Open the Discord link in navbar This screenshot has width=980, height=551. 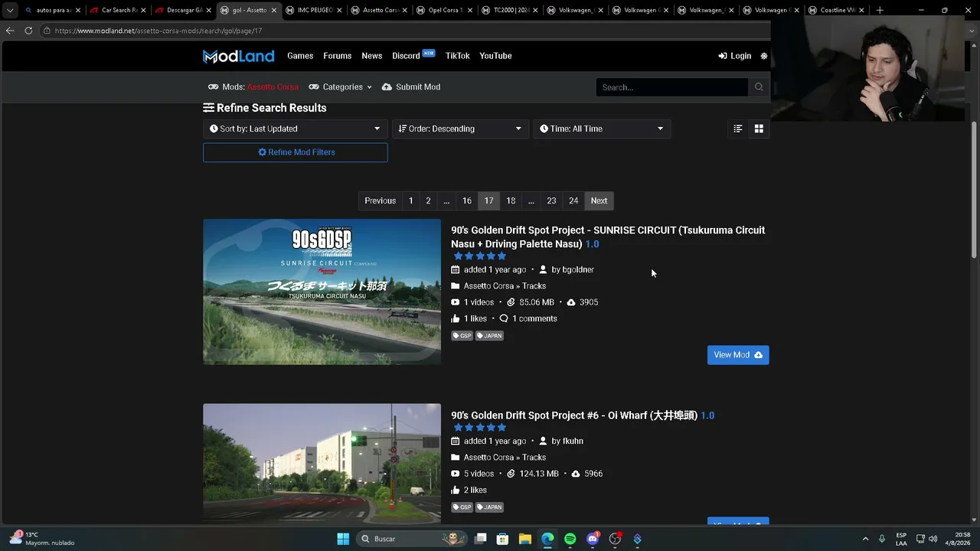(x=406, y=56)
